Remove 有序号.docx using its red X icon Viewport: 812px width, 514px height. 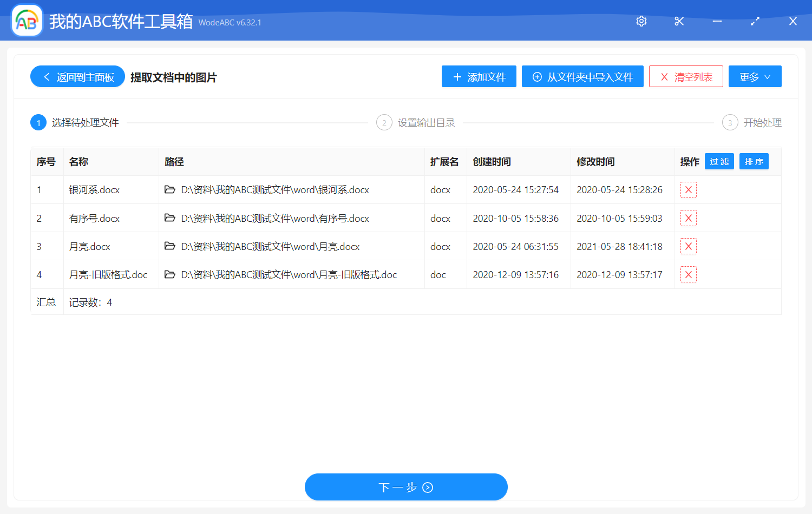click(688, 218)
